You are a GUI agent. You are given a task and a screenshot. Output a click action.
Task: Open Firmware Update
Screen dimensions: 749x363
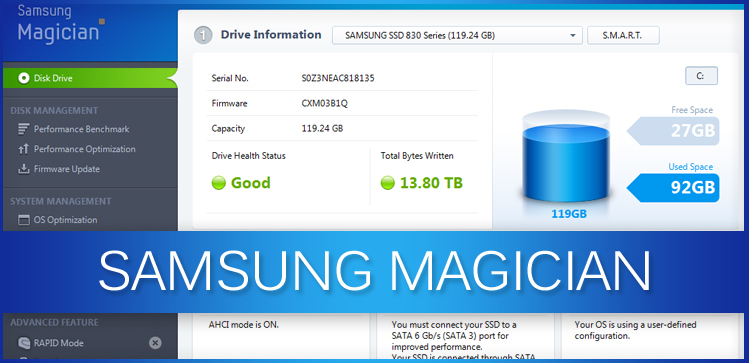click(x=66, y=169)
